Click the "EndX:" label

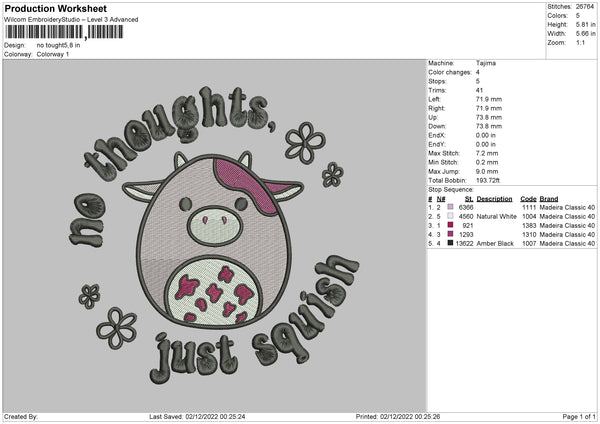(x=437, y=135)
